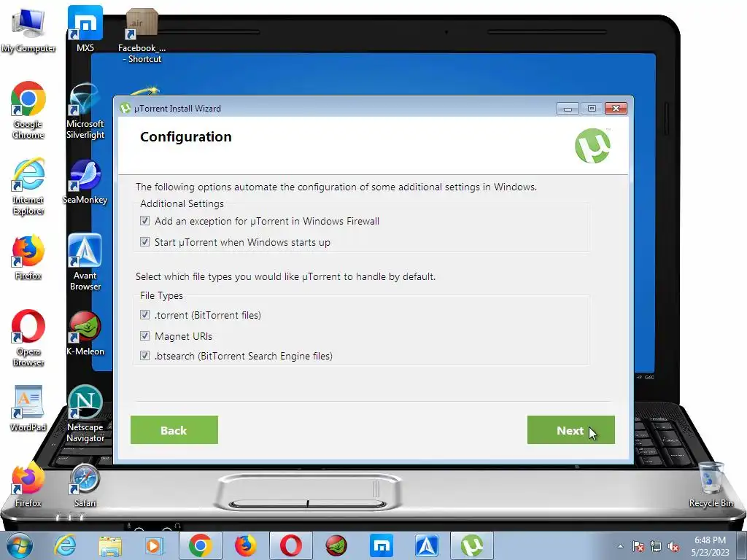This screenshot has width=747, height=560.
Task: Launch Opera Browser from desktop
Action: pos(28,338)
